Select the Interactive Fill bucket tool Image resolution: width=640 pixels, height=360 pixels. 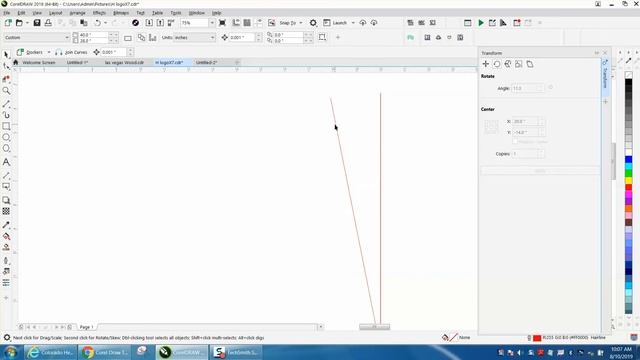pos(6,236)
